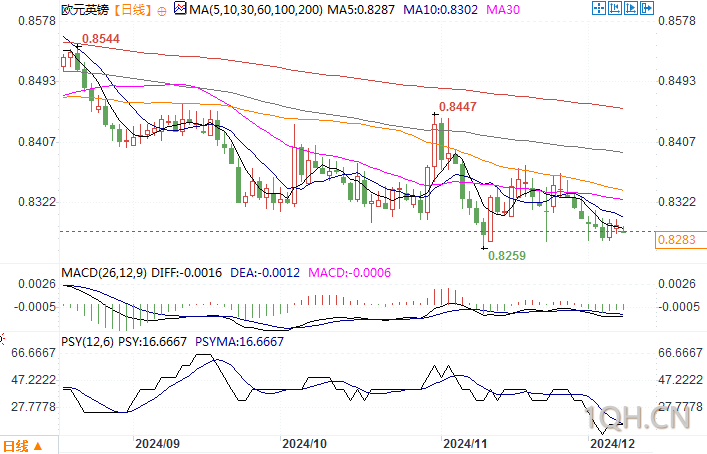Click the crosshair cursor icon in chart toolbar
Screen dimensions: 707x454
coord(599,8)
